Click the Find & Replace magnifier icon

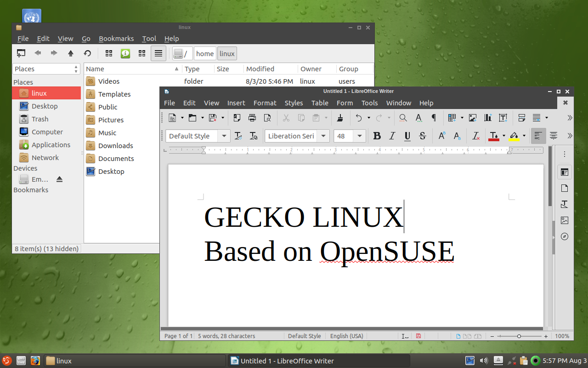(x=403, y=118)
